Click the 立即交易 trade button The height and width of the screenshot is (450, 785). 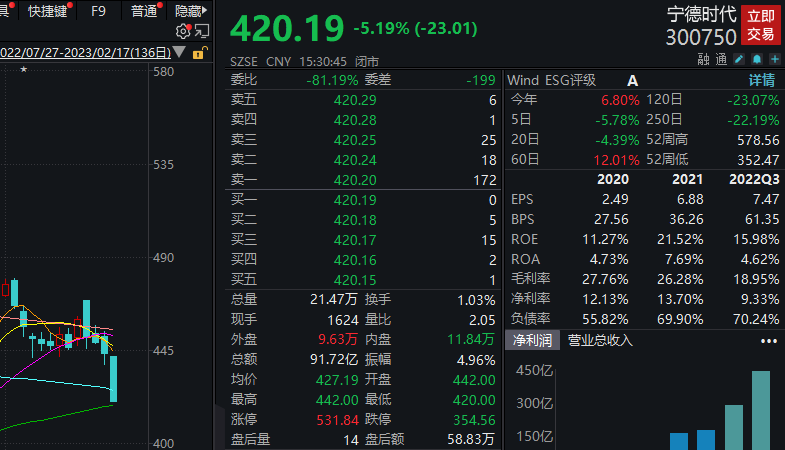(x=761, y=25)
